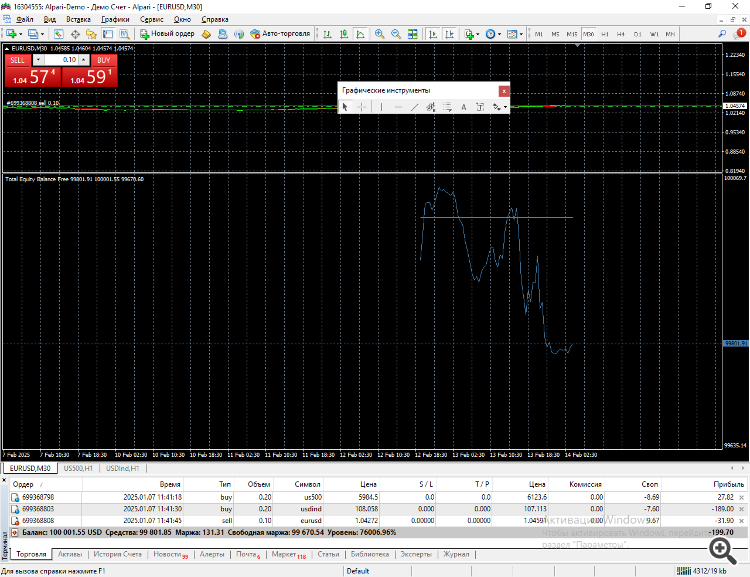The width and height of the screenshot is (750, 577).
Task: Select the M5 timeframe
Action: point(555,34)
